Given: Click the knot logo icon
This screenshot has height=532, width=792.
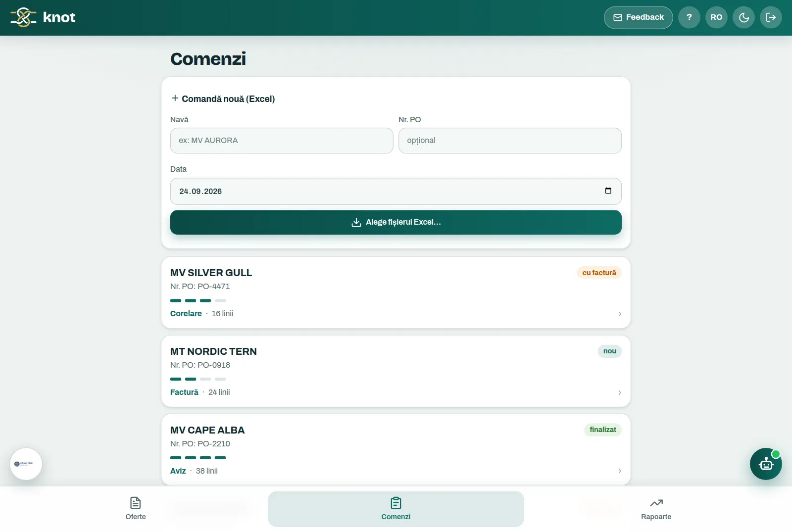Looking at the screenshot, I should point(23,17).
